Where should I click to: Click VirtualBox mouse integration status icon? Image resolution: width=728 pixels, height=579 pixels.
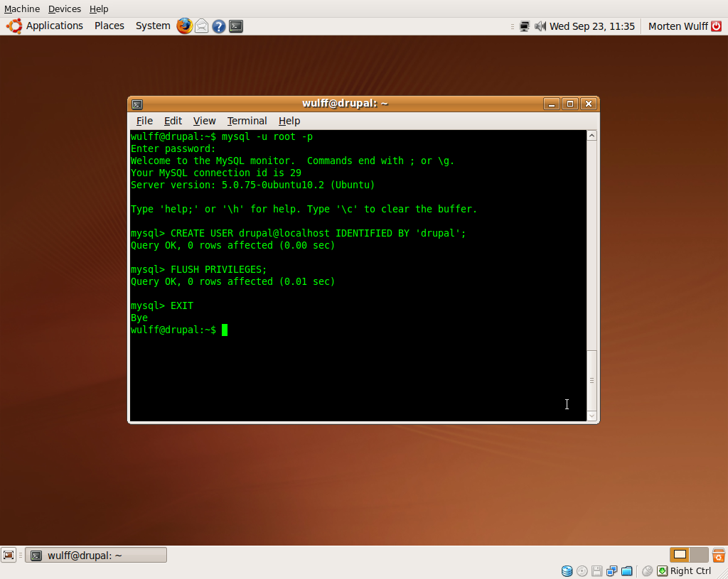pyautogui.click(x=647, y=571)
